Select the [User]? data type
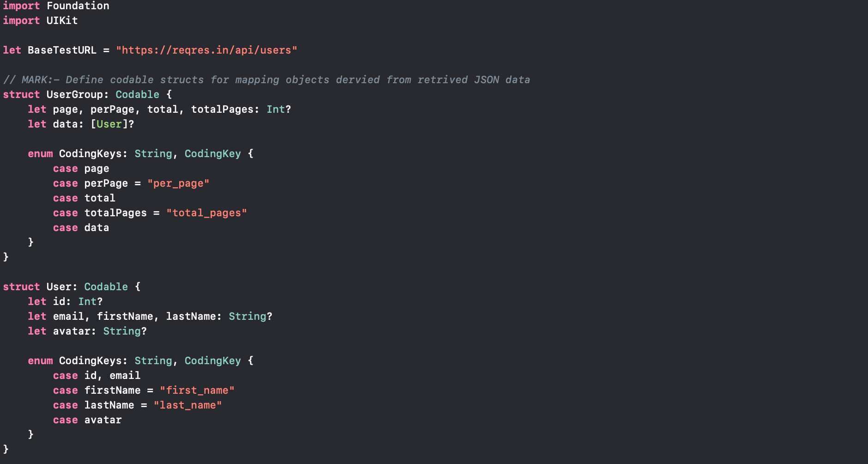868x464 pixels. click(112, 124)
